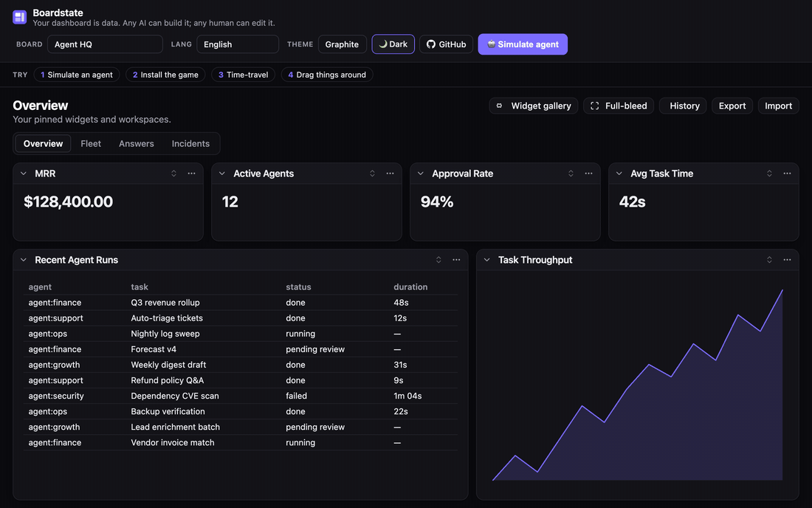The image size is (812, 508).
Task: Click the Active Agents value 12
Action: pos(230,202)
